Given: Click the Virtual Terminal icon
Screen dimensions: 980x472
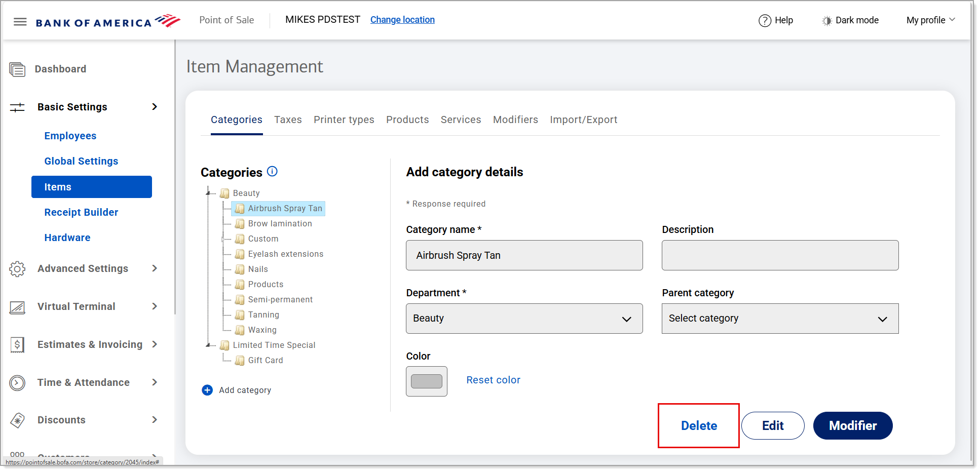Looking at the screenshot, I should [17, 307].
